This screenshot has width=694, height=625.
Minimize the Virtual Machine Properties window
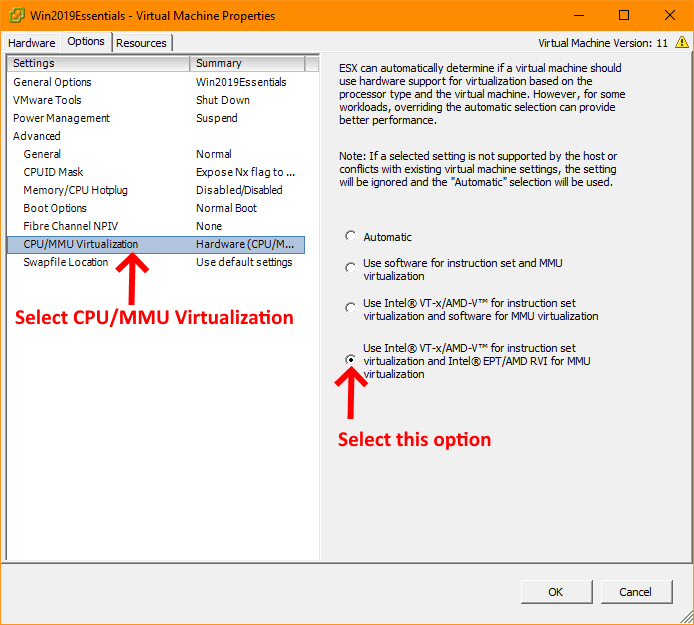click(578, 15)
